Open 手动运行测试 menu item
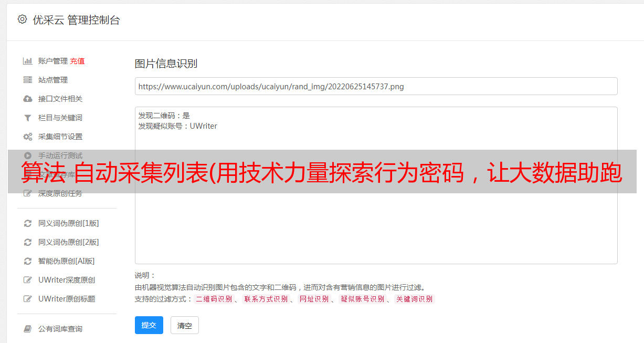Screen dimensions: 644x343 60,155
